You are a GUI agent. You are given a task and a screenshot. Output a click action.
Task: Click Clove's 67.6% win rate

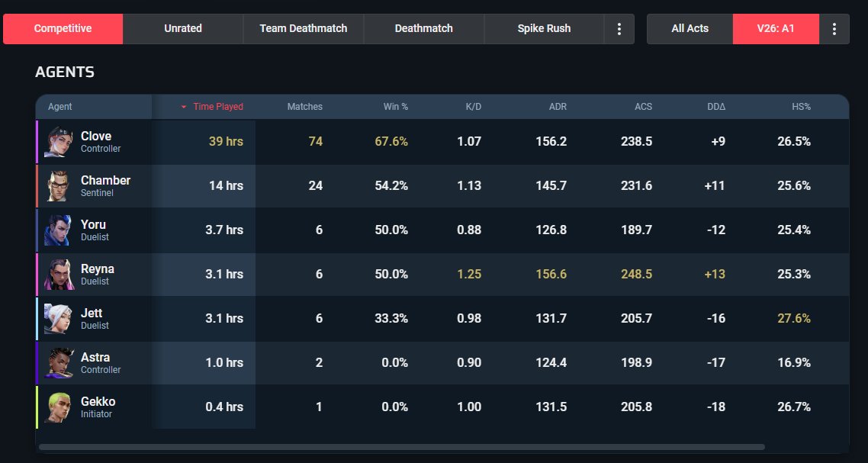click(x=391, y=142)
